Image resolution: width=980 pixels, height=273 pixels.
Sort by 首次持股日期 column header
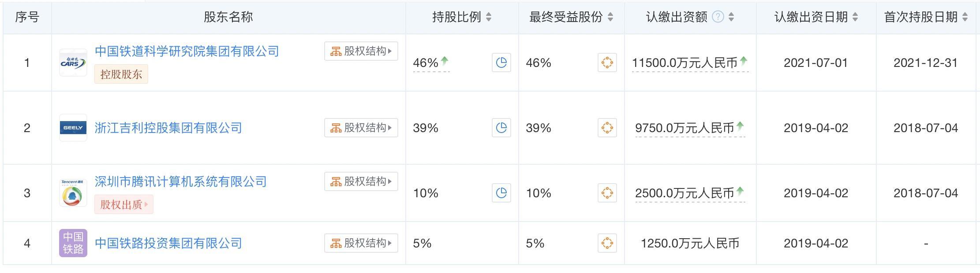pos(965,17)
